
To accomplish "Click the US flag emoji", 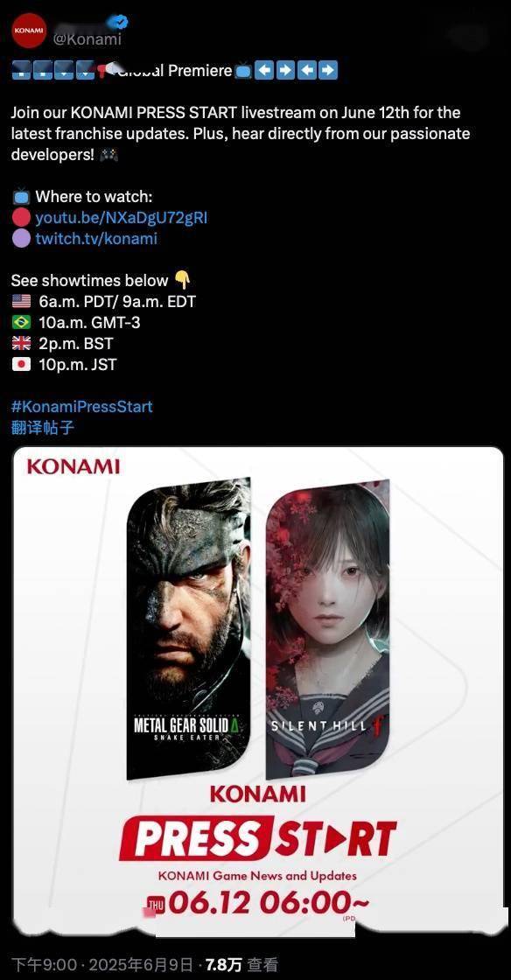I will 21,301.
